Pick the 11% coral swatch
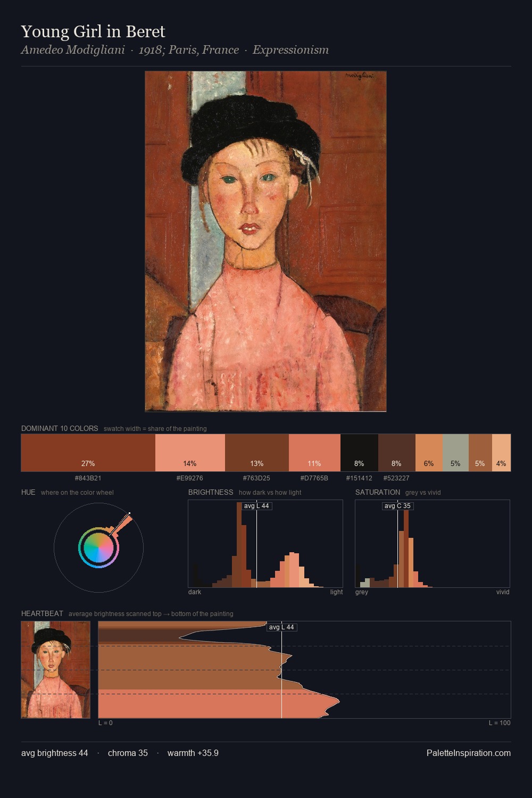The image size is (532, 798). (314, 453)
